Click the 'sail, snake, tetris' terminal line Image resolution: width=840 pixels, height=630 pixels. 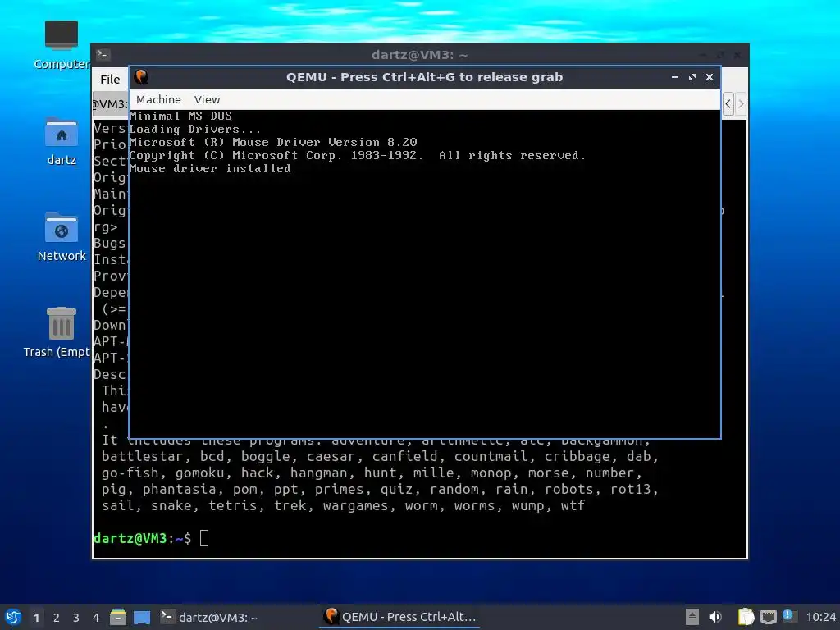[344, 505]
